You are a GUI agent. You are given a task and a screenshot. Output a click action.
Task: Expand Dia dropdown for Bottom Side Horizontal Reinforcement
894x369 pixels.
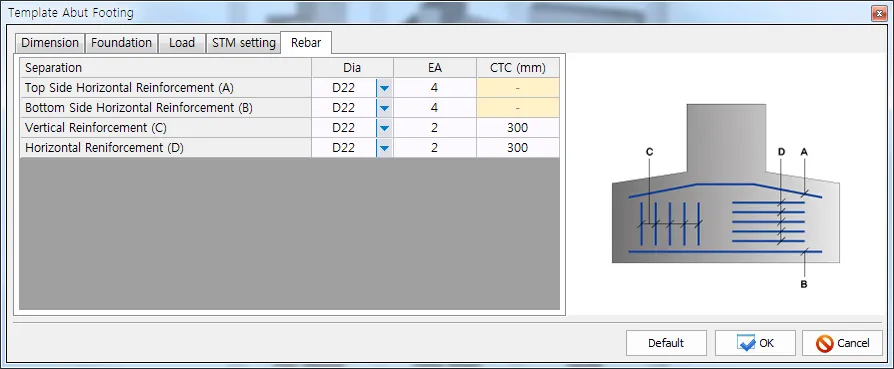pos(384,108)
